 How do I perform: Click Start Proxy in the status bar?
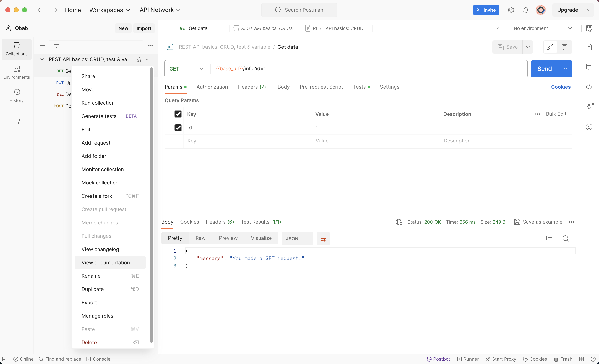click(501, 359)
